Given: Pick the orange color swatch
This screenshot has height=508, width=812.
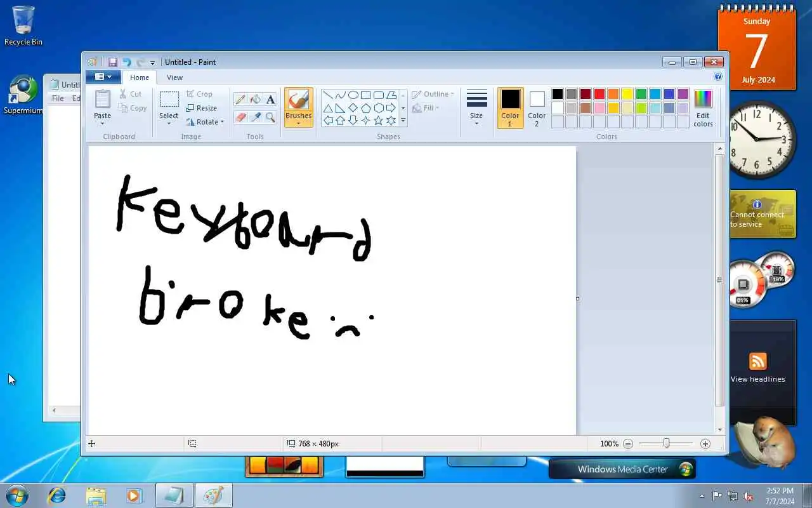Looking at the screenshot, I should coord(613,94).
